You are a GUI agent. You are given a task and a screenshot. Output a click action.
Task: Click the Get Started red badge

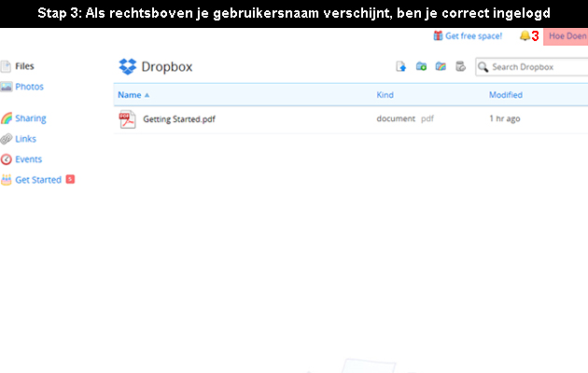70,179
